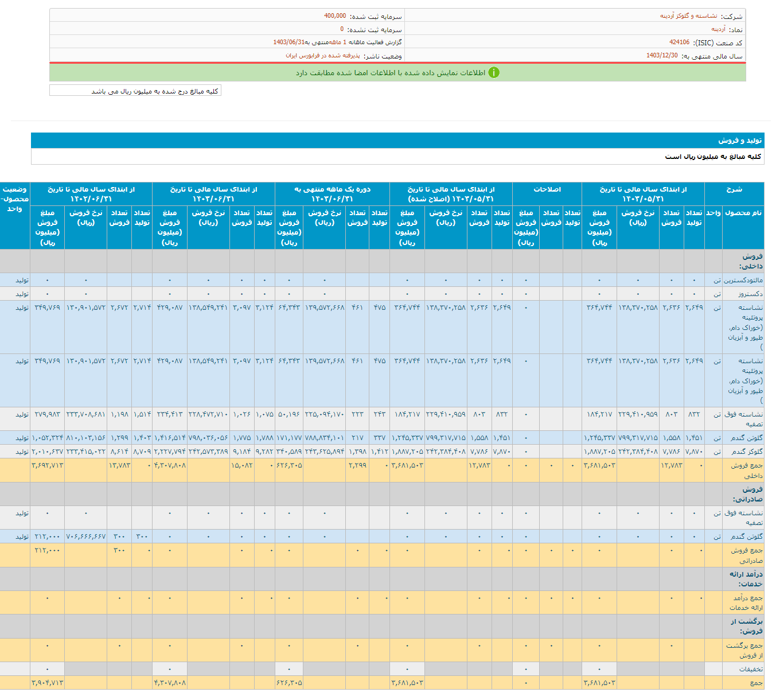Click the اصلاحات column group header
The image size is (772, 700).
point(547,189)
